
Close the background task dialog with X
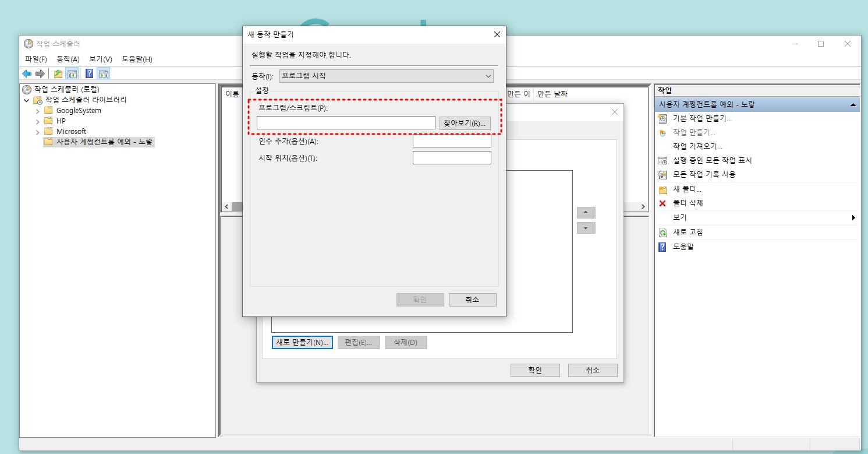pyautogui.click(x=615, y=112)
